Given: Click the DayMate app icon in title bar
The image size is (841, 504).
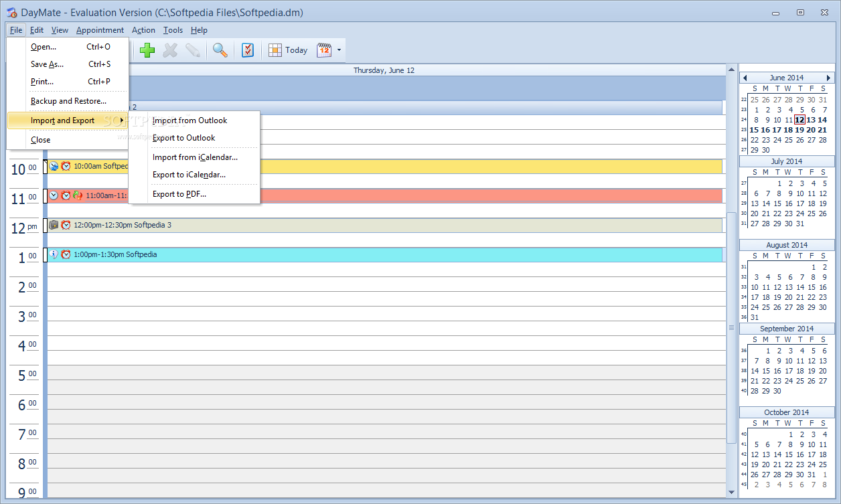Looking at the screenshot, I should click(11, 12).
